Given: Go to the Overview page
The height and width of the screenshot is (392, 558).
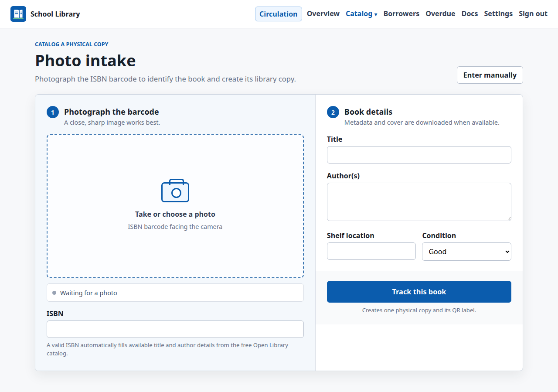Looking at the screenshot, I should 323,14.
